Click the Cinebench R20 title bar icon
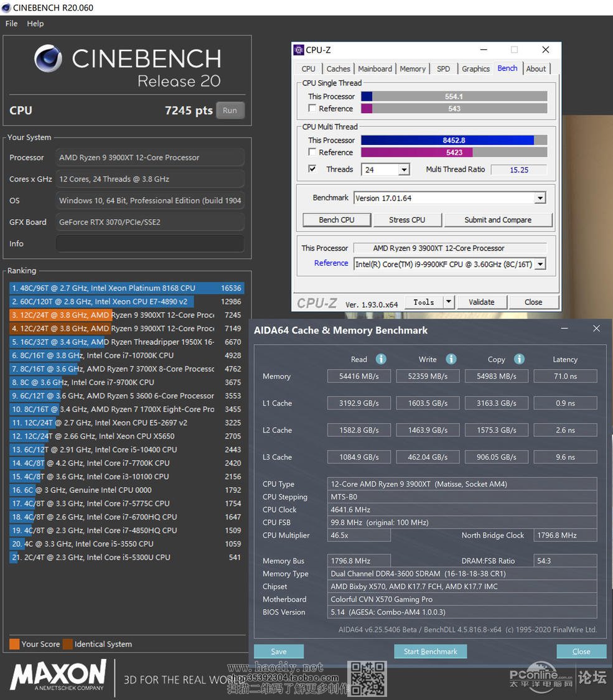The height and width of the screenshot is (700, 613). click(6, 7)
